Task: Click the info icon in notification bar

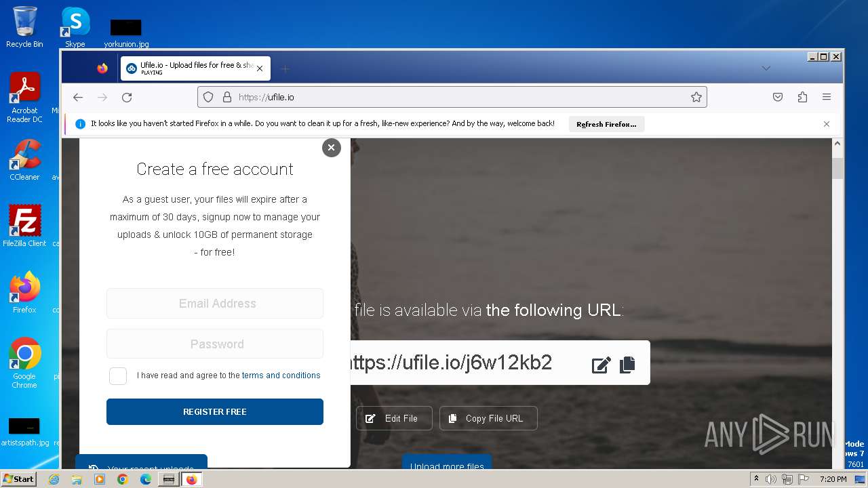Action: pos(80,124)
